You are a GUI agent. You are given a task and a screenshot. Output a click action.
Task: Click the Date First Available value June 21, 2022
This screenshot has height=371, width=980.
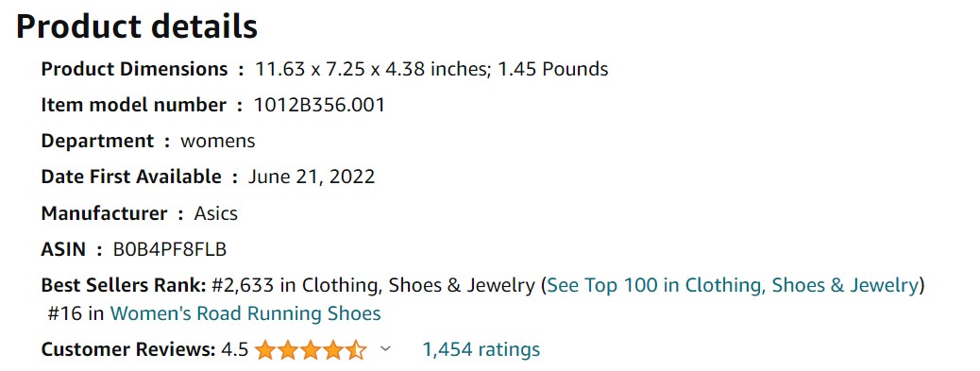[312, 177]
